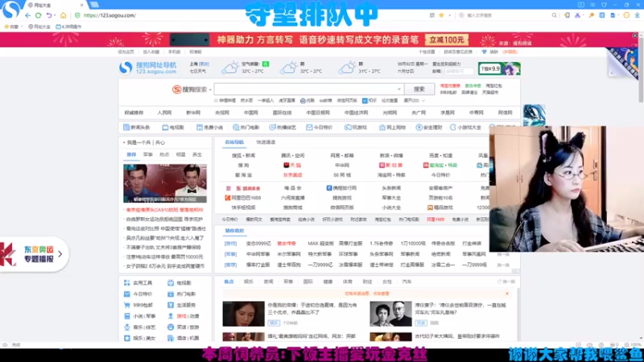
Task: Click the green browser refresh icon
Action: click(38, 15)
